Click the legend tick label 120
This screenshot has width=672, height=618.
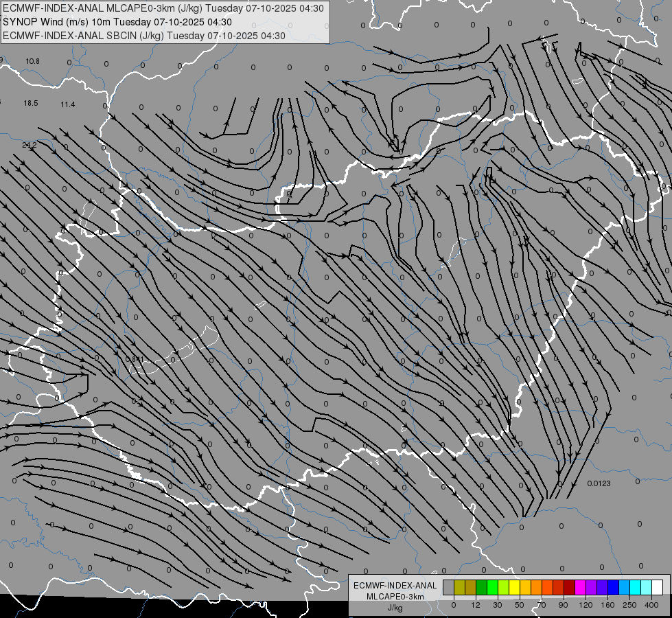point(586,605)
